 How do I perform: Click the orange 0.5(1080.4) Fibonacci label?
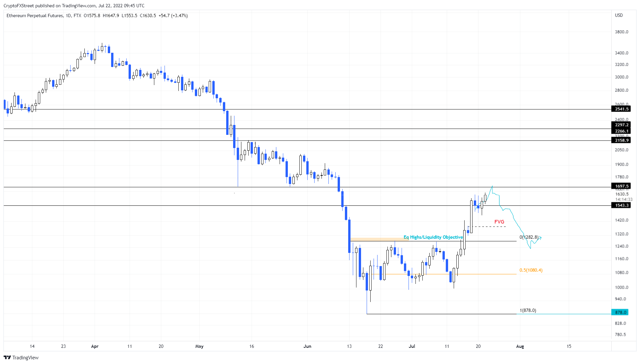531,270
